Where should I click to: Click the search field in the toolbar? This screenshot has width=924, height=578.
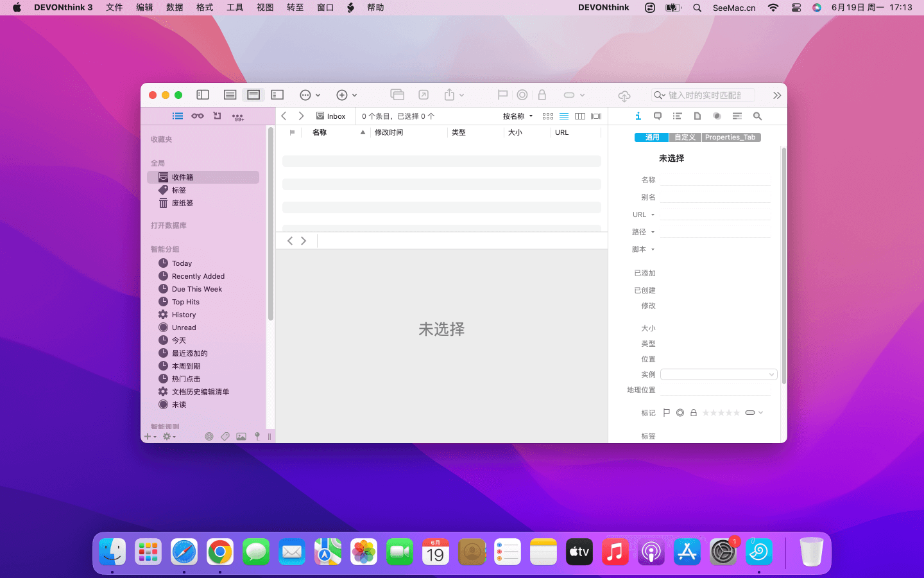point(703,95)
